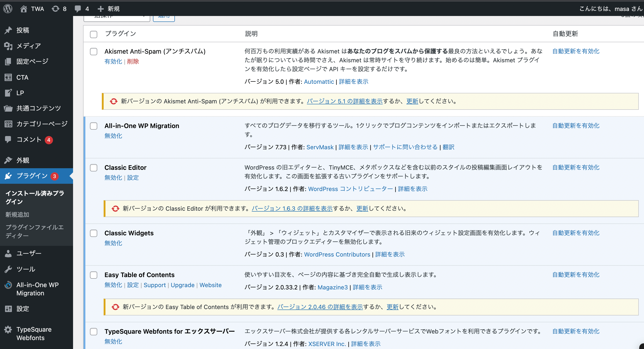Screen dimensions: 644x349
Task: Open the XSERVER Inc. author link
Action: [327, 344]
